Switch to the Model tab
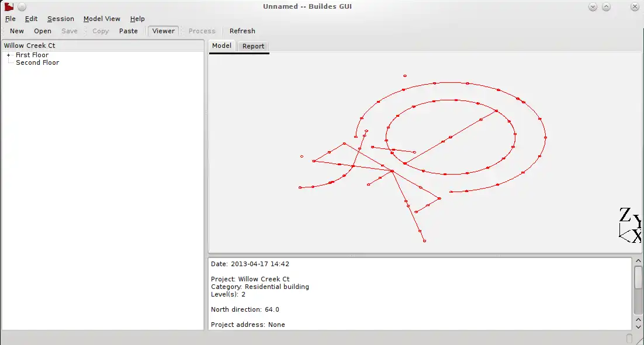Screen dimensions: 644x345 tap(222, 46)
